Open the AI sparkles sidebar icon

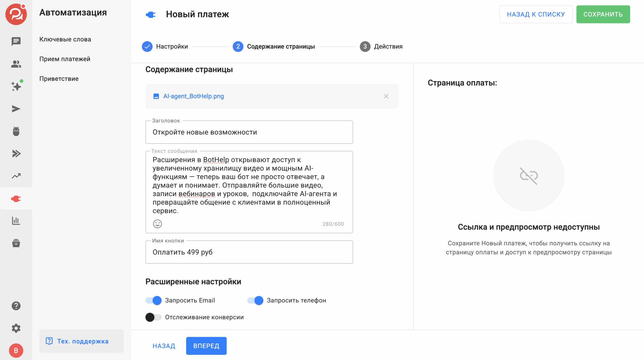[16, 86]
